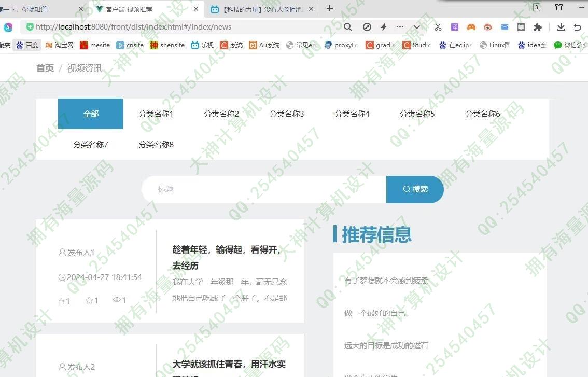This screenshot has width=588, height=377.
Task: Open a new tab with the plus button
Action: (x=330, y=8)
